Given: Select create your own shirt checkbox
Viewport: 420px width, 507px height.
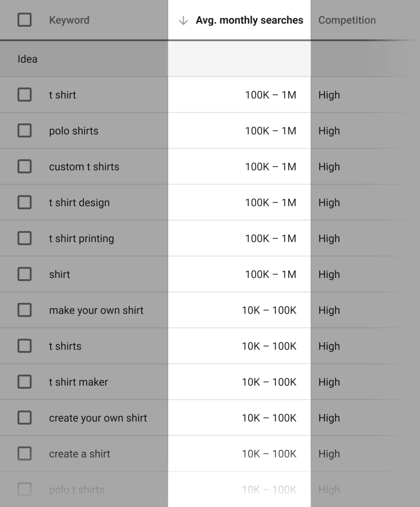Looking at the screenshot, I should pos(24,418).
